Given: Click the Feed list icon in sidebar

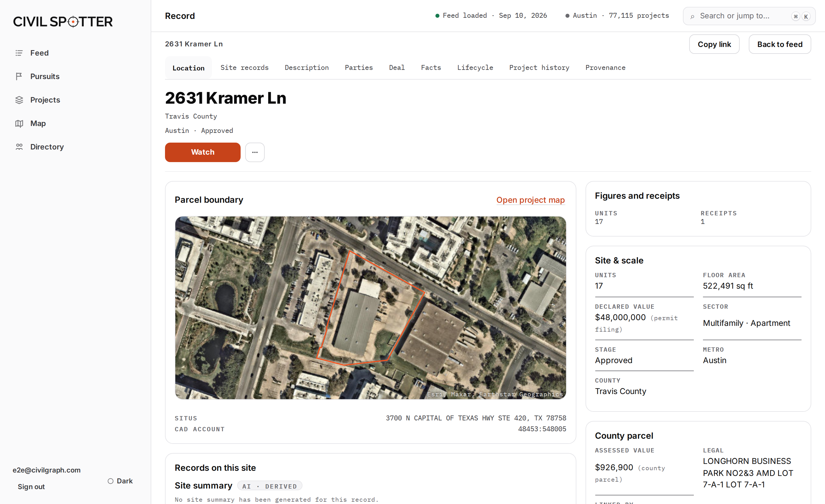Looking at the screenshot, I should point(19,53).
